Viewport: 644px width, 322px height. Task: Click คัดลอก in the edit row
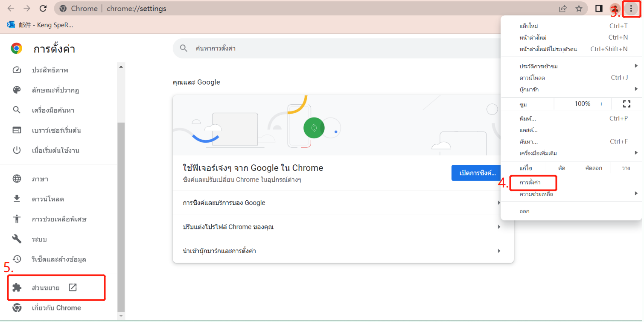[594, 168]
